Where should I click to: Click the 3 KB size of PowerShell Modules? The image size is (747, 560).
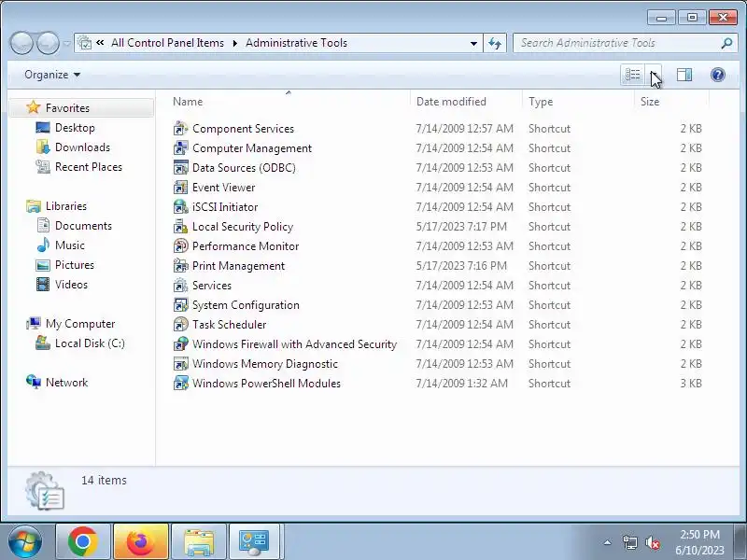click(691, 384)
